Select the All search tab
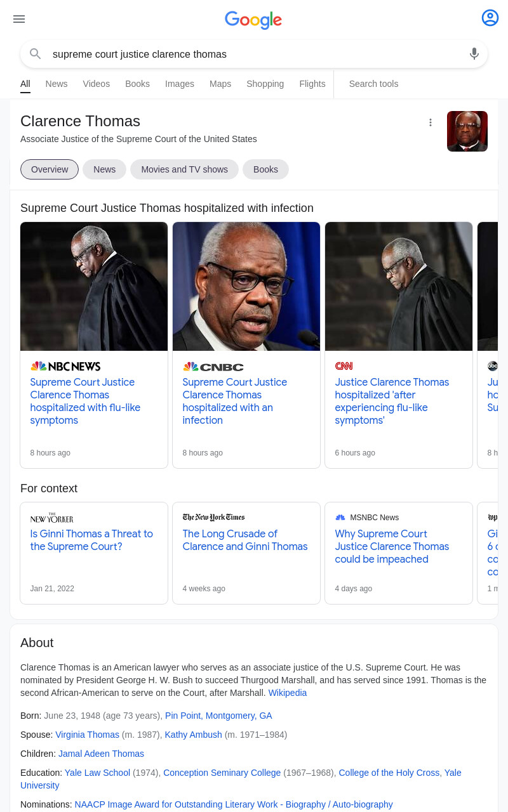This screenshot has height=812, width=508. click(25, 84)
